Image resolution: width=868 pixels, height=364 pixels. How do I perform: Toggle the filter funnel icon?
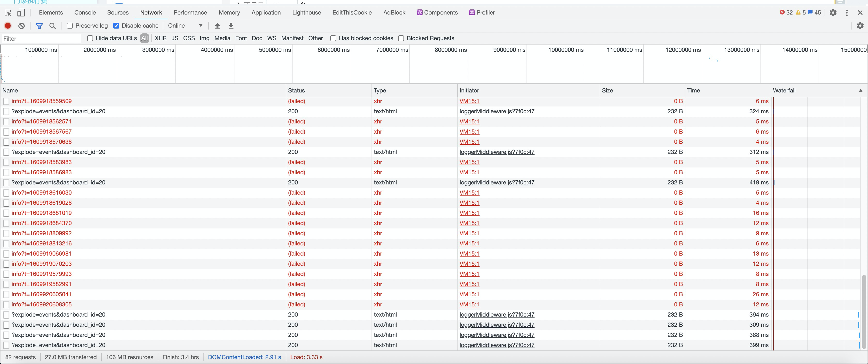39,26
